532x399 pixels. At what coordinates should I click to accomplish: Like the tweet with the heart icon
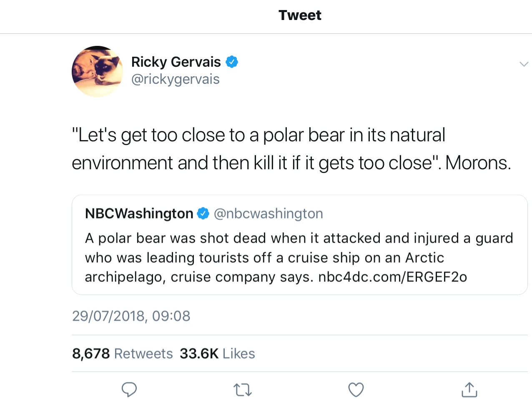(356, 389)
